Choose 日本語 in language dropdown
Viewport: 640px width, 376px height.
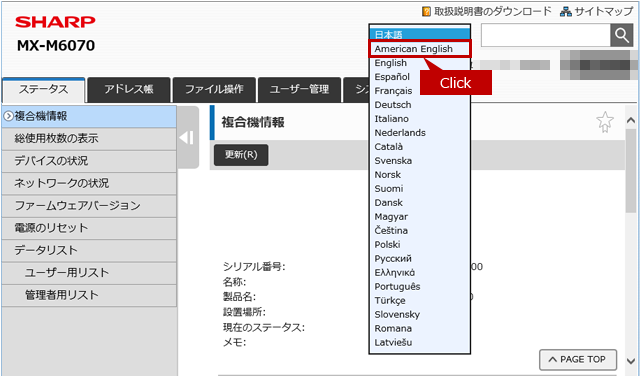click(x=420, y=34)
